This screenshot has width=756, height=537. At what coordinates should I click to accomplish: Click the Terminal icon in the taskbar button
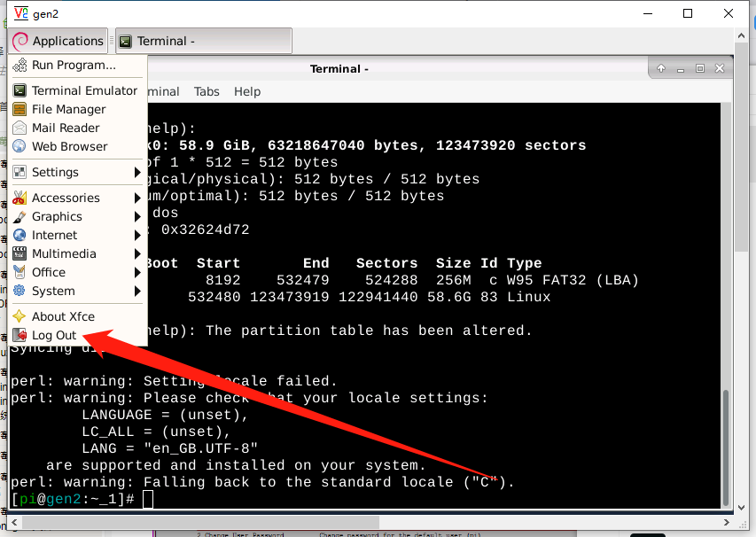125,42
